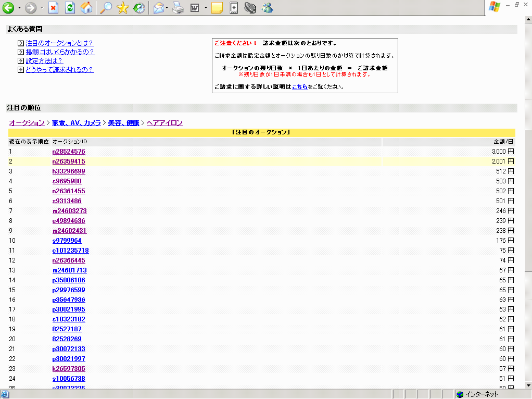Open auction ID n26361455
The height and width of the screenshot is (399, 532).
coord(69,191)
